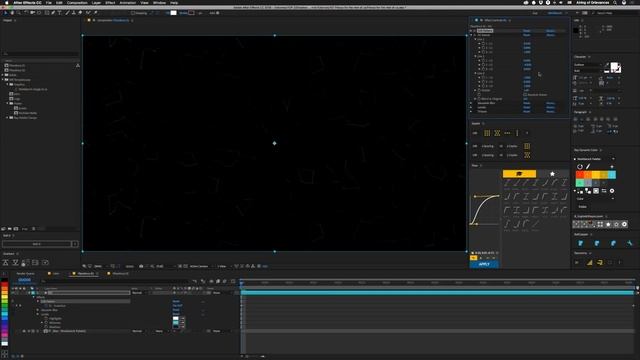This screenshot has width=640, height=360.
Task: Select the Unified Camera tool
Action: click(33, 13)
